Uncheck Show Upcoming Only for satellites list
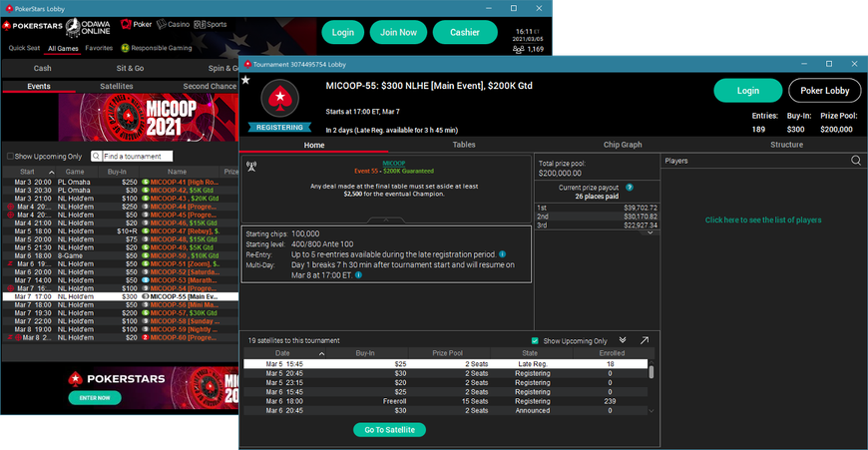The width and height of the screenshot is (868, 450). point(535,341)
